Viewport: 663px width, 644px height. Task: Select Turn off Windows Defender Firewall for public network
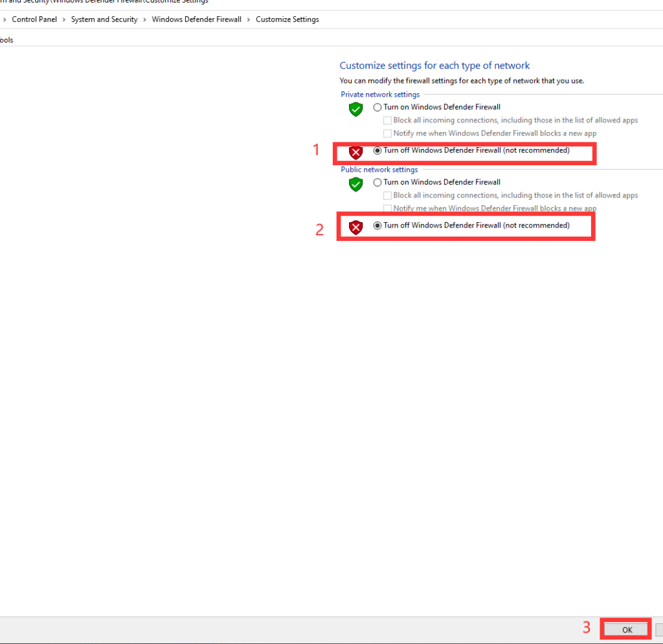pos(377,225)
